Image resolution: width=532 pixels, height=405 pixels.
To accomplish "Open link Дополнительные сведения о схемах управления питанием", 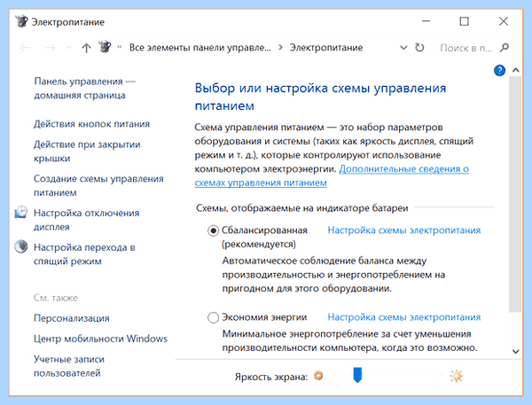I will (332, 175).
